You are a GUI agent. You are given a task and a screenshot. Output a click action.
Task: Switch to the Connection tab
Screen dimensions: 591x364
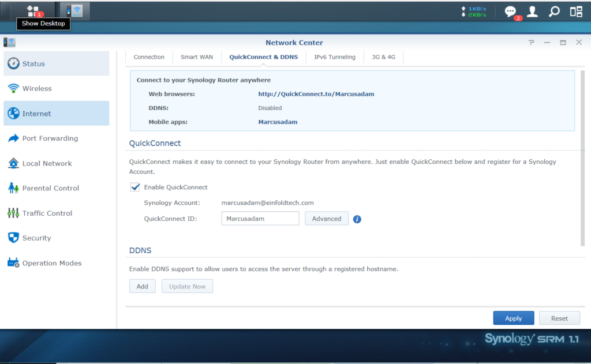tap(149, 57)
